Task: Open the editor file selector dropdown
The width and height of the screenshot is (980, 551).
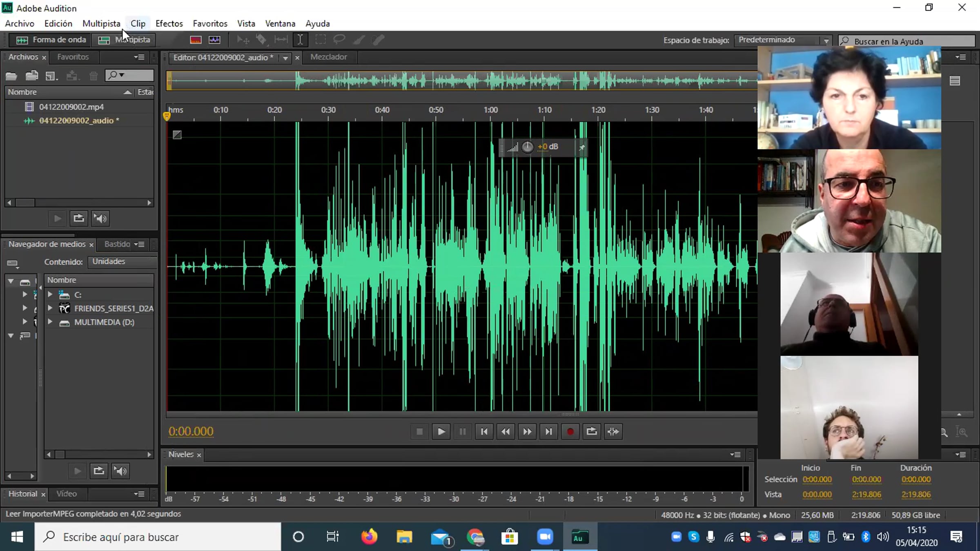Action: point(285,58)
